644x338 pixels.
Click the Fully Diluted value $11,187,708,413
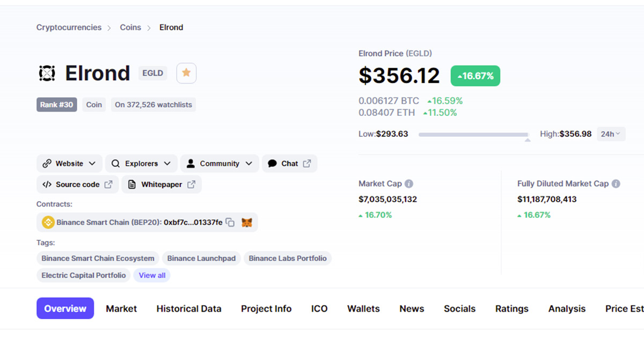coord(547,199)
